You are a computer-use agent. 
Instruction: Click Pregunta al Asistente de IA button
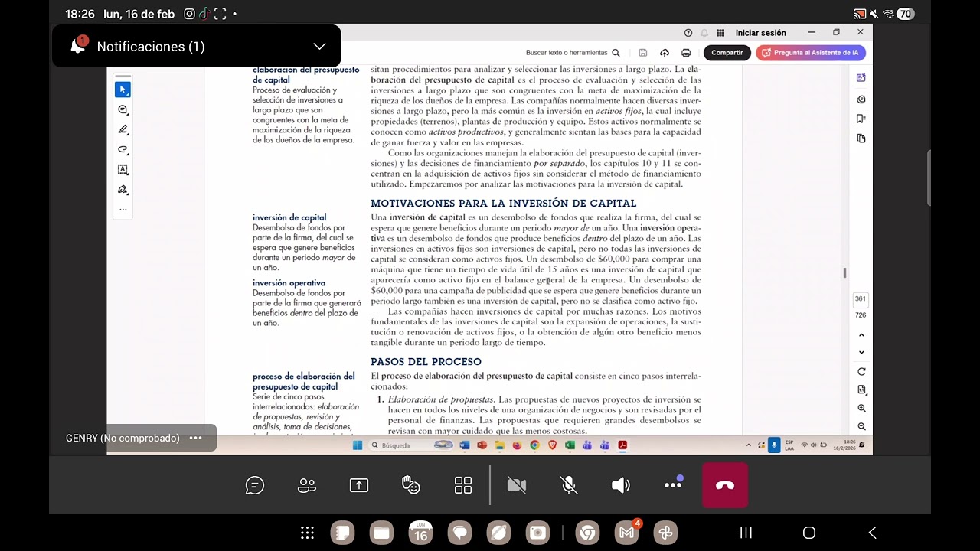[x=811, y=53]
